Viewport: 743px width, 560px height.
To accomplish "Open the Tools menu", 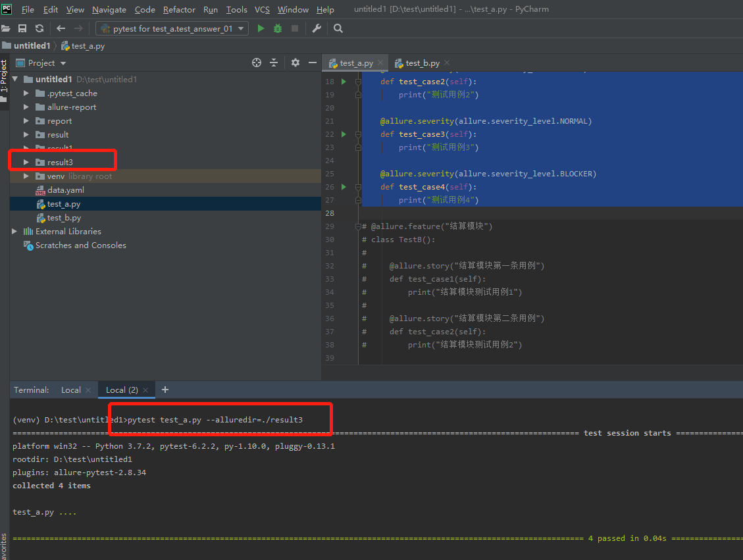I will click(x=236, y=9).
